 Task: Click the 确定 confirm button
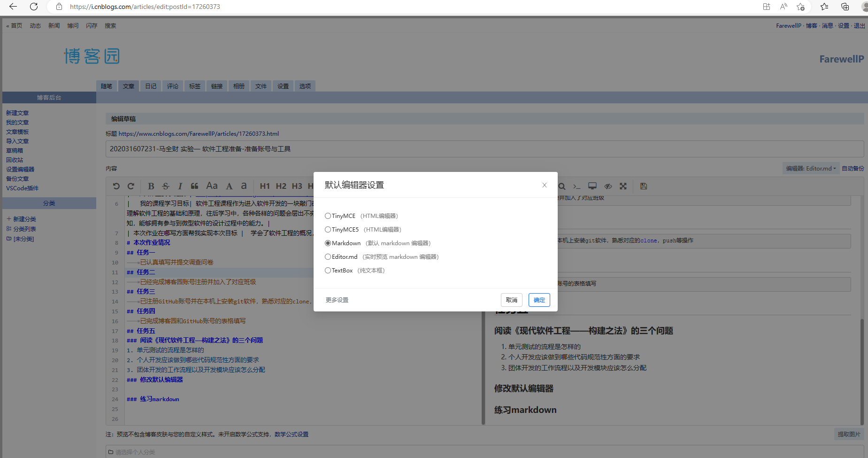tap(539, 300)
